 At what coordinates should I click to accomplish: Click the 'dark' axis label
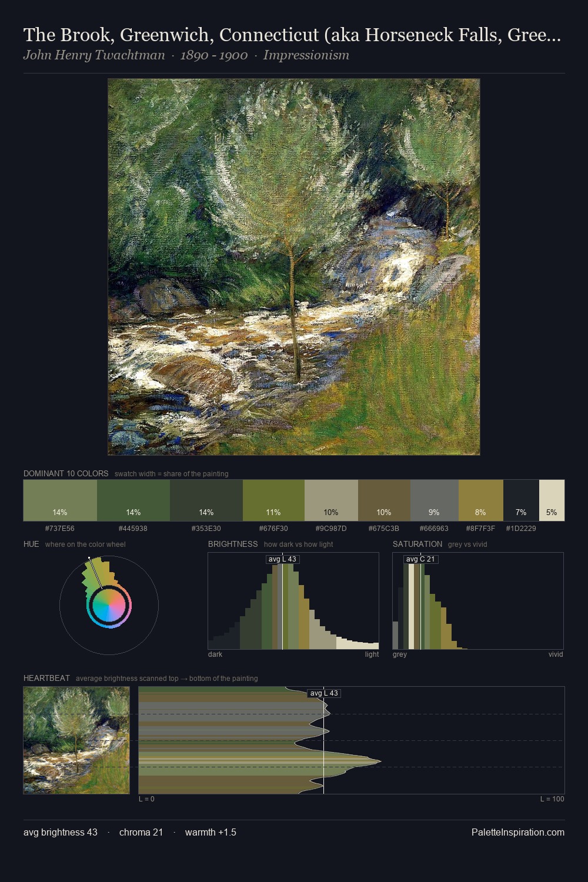[215, 654]
